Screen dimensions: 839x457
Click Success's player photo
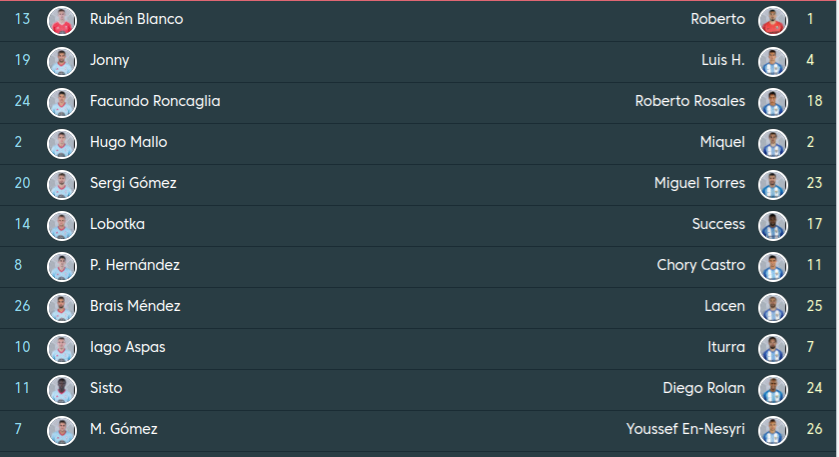pos(773,225)
